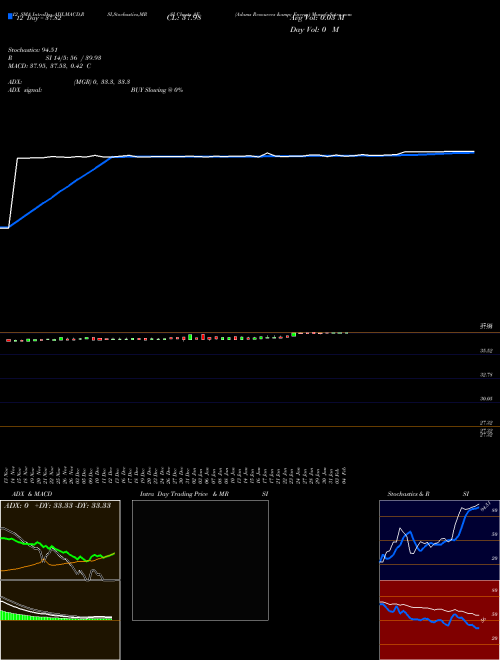
Task: Click the large green candlestick near 31 Dec
Action: (x=190, y=337)
